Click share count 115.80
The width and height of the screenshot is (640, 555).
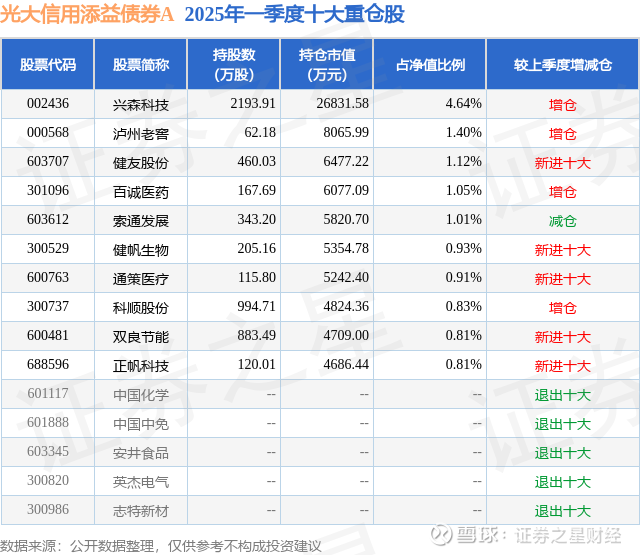click(257, 278)
